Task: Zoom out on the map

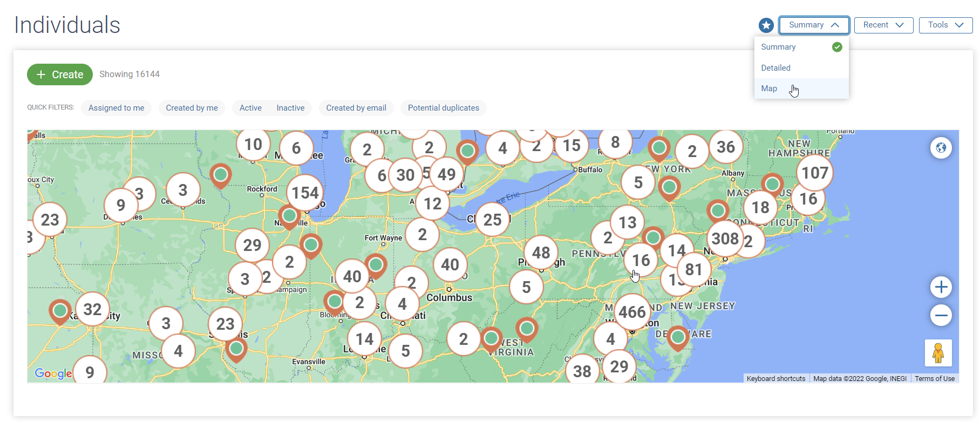Action: tap(941, 315)
